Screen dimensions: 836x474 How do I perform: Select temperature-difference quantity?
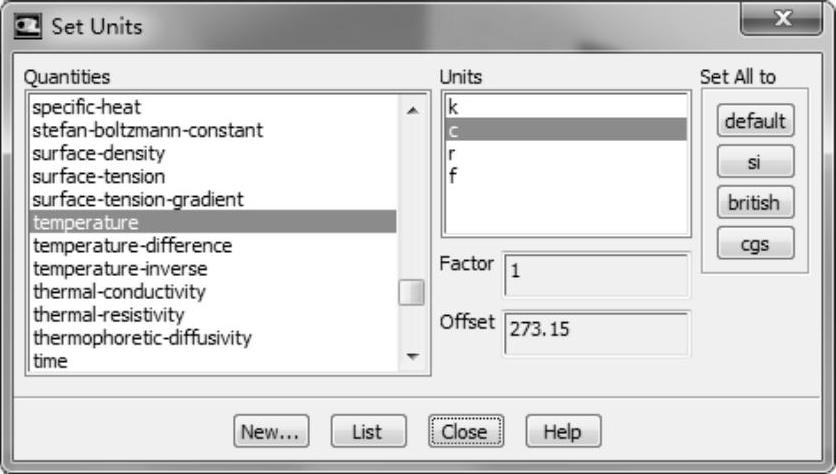pos(132,245)
